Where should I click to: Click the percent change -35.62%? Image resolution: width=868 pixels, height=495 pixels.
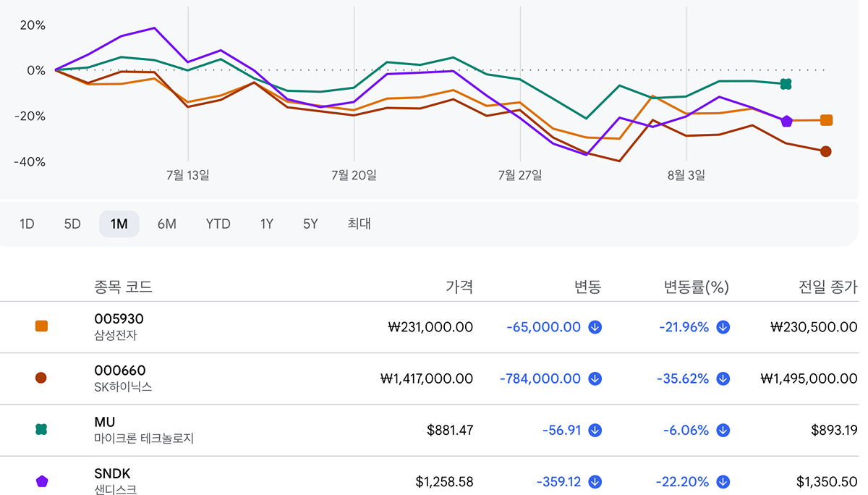[x=683, y=378]
